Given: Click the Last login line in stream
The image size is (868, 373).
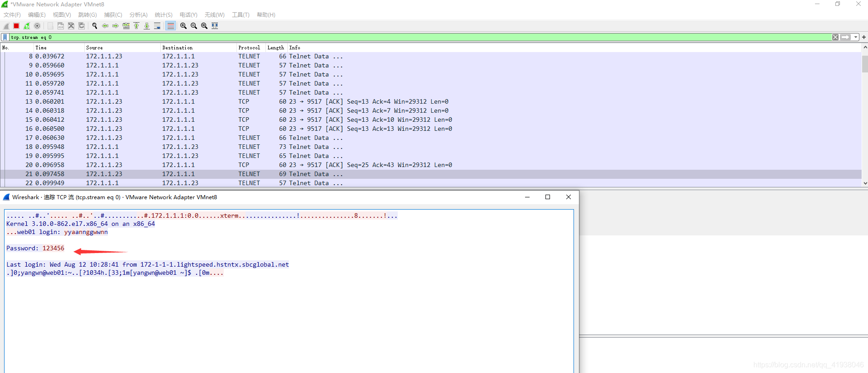Looking at the screenshot, I should coord(148,265).
